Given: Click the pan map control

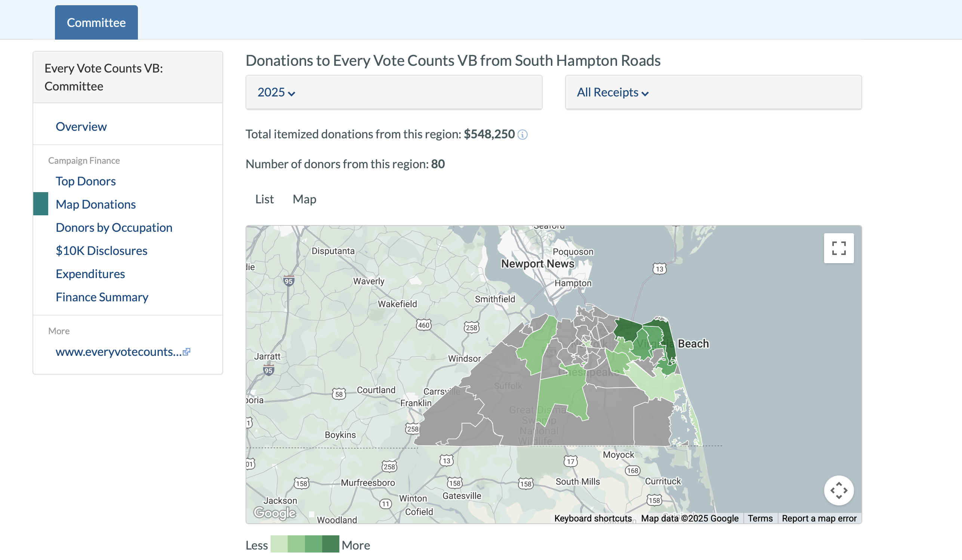Looking at the screenshot, I should (x=839, y=490).
